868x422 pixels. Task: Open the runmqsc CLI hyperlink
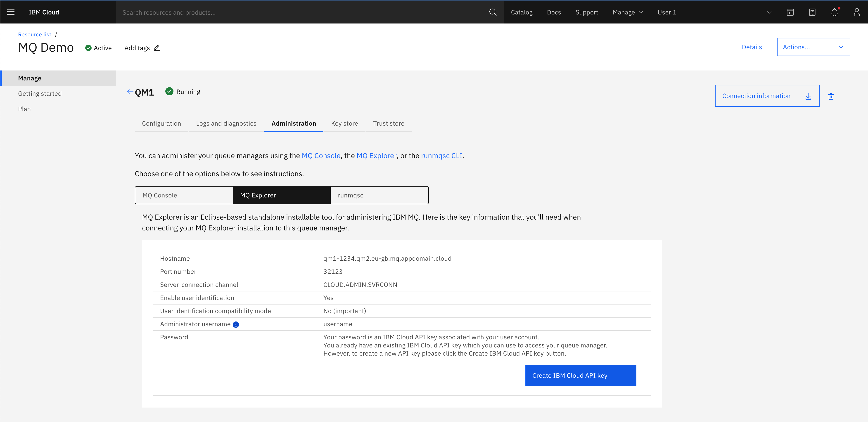click(x=441, y=155)
